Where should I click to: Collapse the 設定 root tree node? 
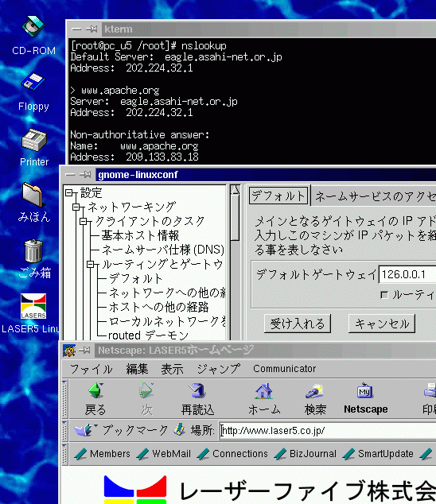(x=69, y=193)
